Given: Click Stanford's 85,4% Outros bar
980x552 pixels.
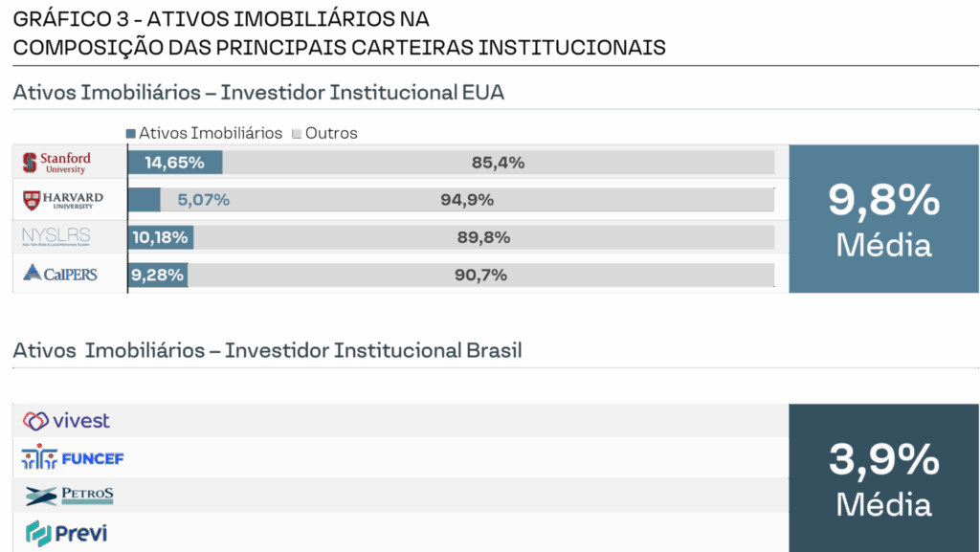Looking at the screenshot, I should [x=498, y=163].
